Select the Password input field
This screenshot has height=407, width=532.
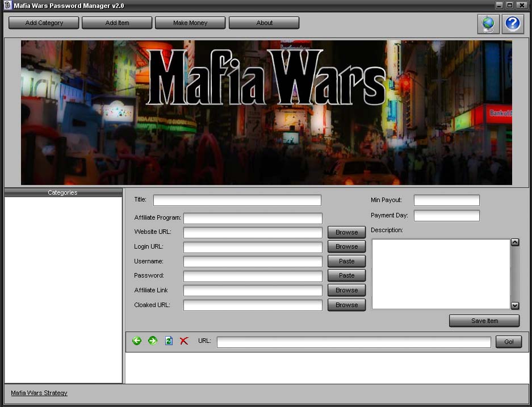(x=253, y=276)
